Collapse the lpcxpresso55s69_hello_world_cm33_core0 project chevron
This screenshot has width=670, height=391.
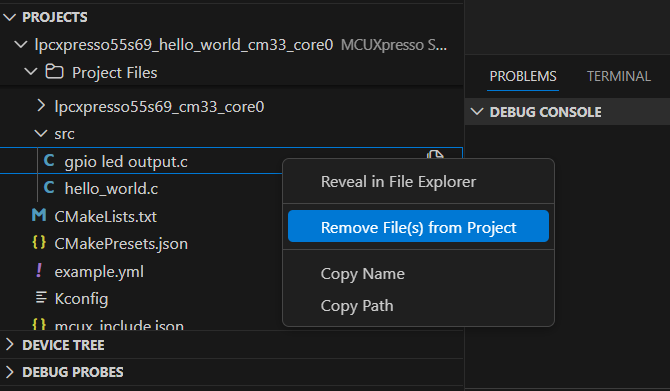21,44
